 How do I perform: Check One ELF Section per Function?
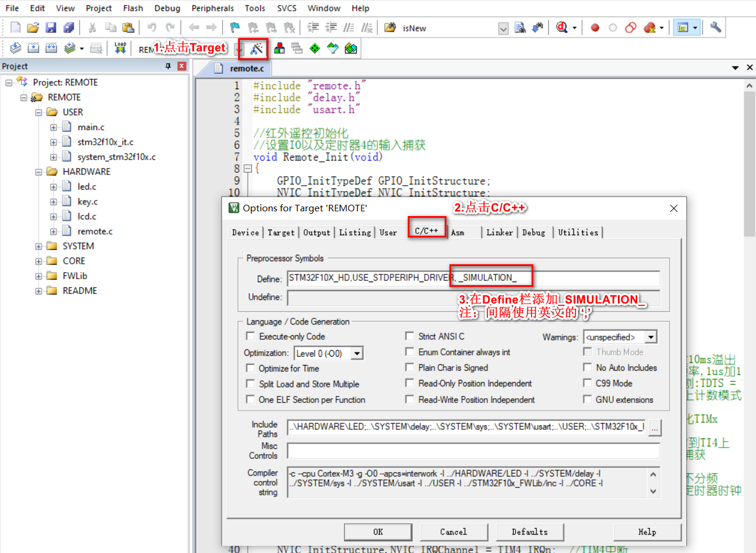251,399
